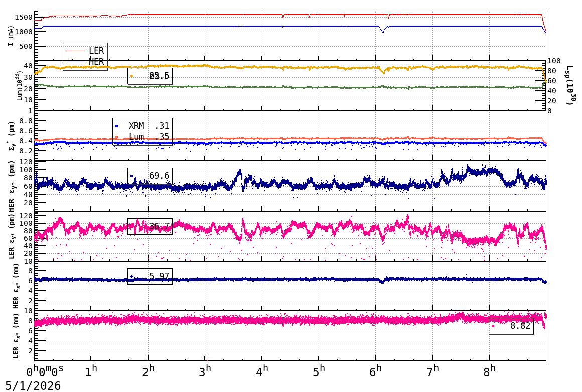This screenshot has width=582, height=392.
Task: Click the 3h time axis label
Action: [205, 371]
